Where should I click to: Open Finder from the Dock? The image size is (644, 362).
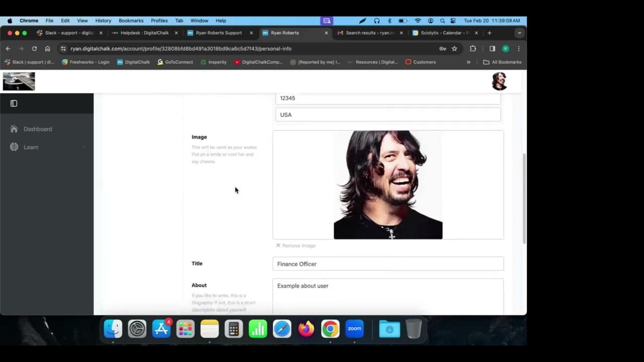113,329
